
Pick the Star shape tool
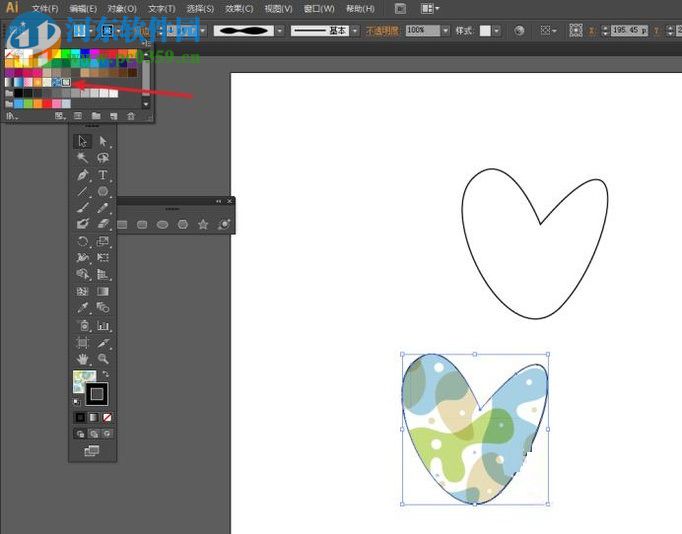pos(203,225)
